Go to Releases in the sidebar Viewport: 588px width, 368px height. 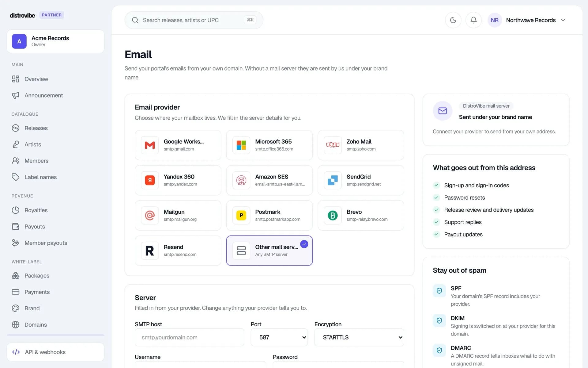[x=56, y=128]
